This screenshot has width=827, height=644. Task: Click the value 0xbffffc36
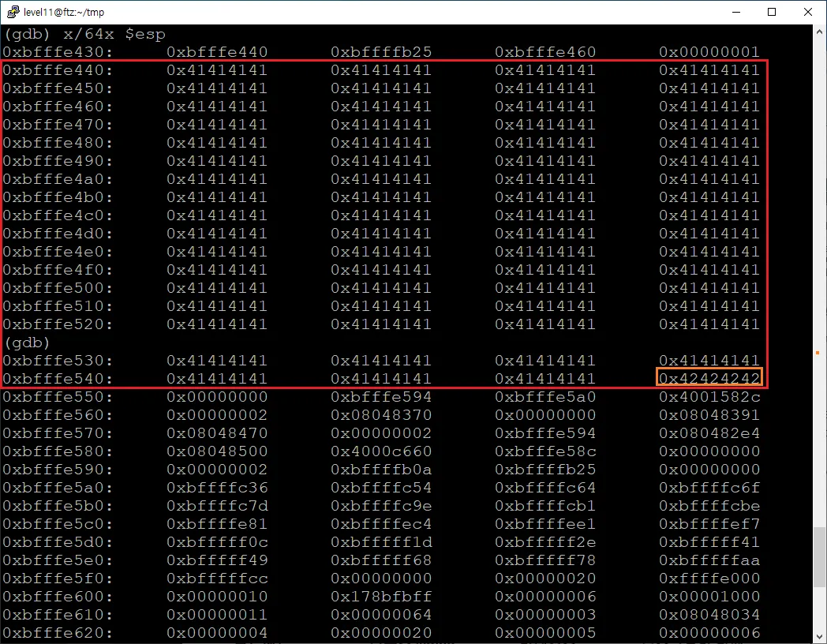click(217, 488)
